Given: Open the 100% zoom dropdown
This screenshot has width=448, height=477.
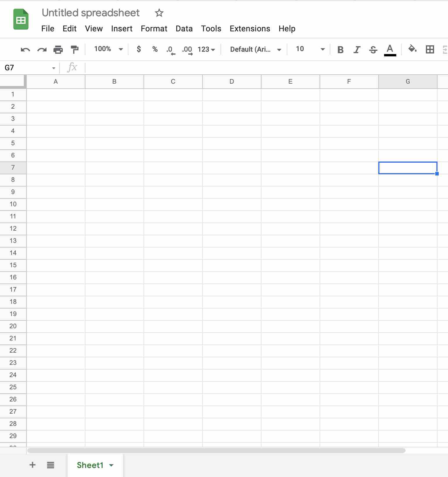Looking at the screenshot, I should [108, 49].
